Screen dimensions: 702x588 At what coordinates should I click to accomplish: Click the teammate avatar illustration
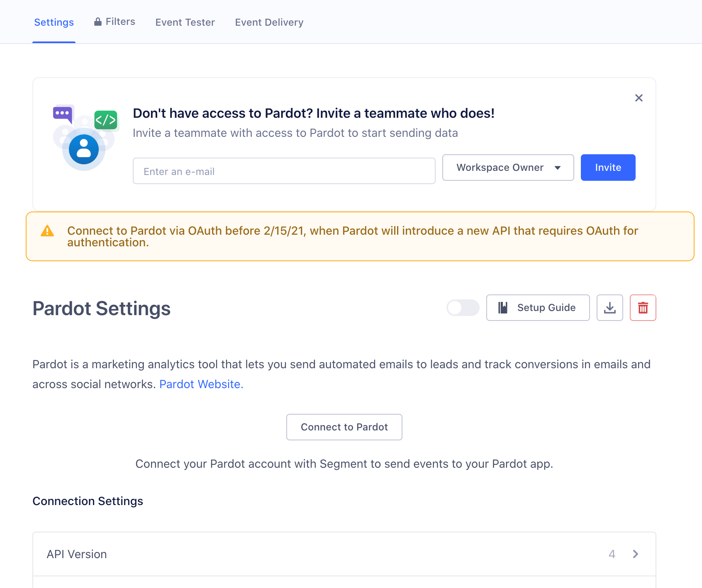84,148
